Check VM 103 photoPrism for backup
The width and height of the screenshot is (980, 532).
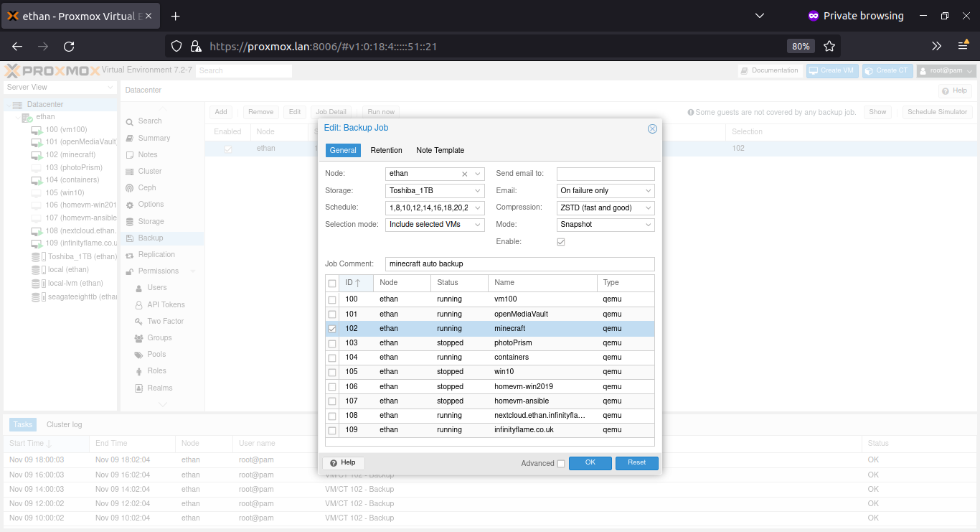(x=332, y=343)
